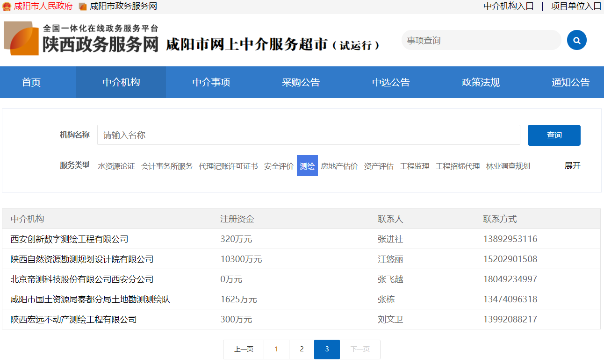The height and width of the screenshot is (364, 604).
Task: Select current page 3 button
Action: point(327,349)
